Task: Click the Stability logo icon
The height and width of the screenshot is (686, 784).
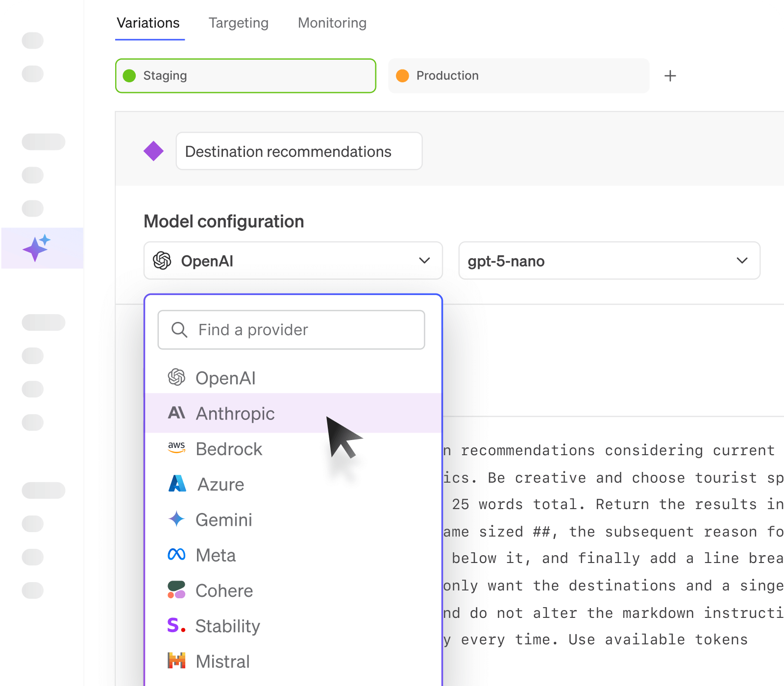Action: coord(176,625)
